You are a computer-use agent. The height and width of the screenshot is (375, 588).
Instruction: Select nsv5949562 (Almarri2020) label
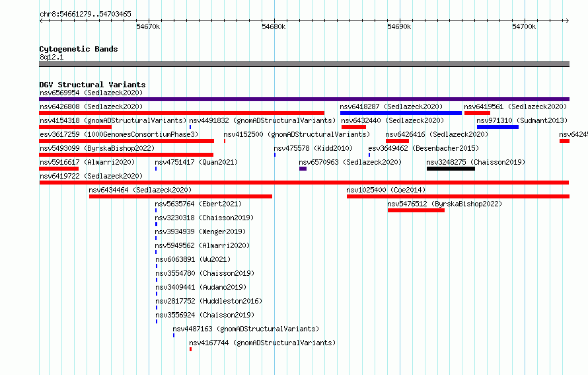pos(202,245)
